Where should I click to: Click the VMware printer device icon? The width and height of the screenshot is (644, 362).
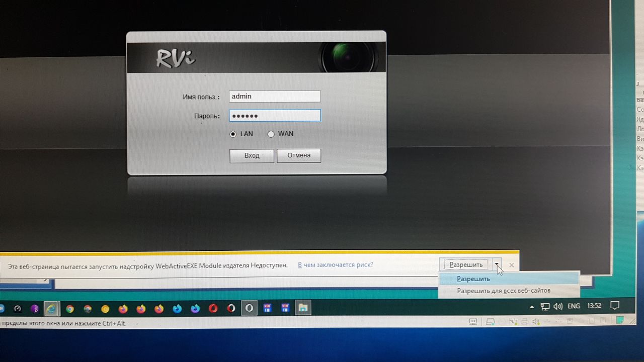point(525,322)
